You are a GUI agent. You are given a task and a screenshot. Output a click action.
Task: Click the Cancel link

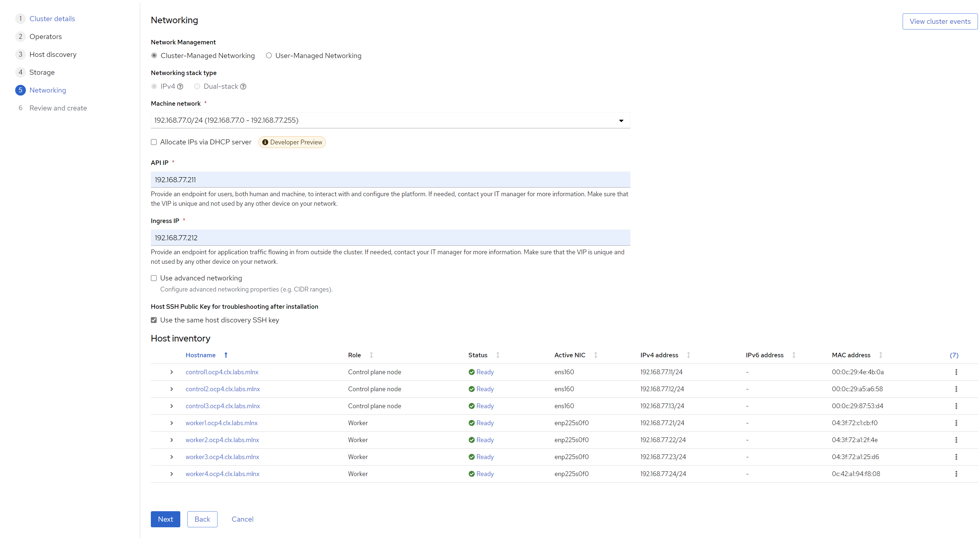242,519
